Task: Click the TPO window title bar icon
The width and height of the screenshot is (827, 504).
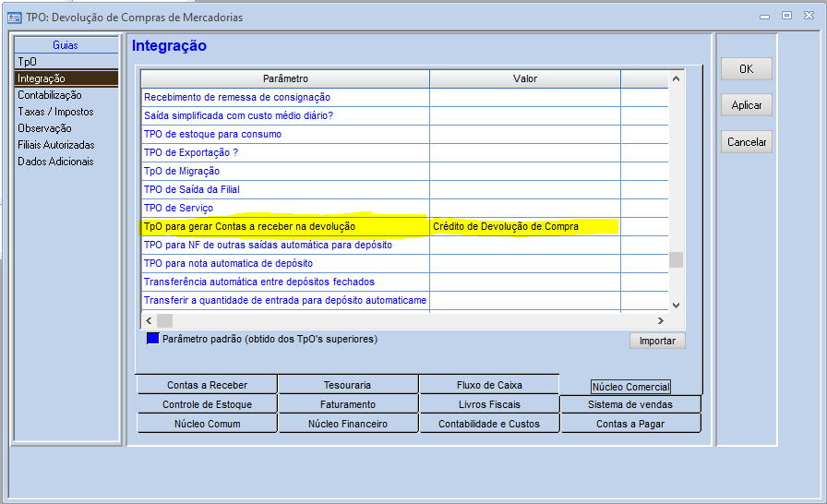Action: (x=14, y=17)
